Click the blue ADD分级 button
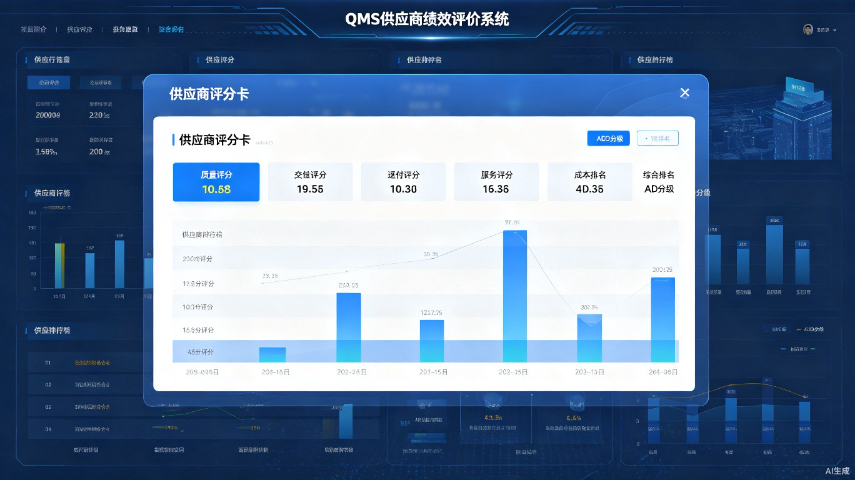855x480 pixels. pyautogui.click(x=609, y=139)
